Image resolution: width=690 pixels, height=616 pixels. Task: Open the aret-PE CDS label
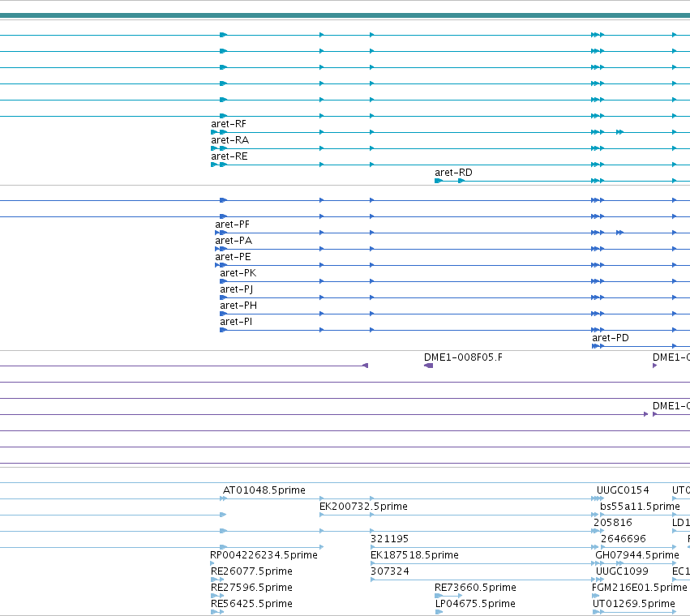[x=233, y=257]
